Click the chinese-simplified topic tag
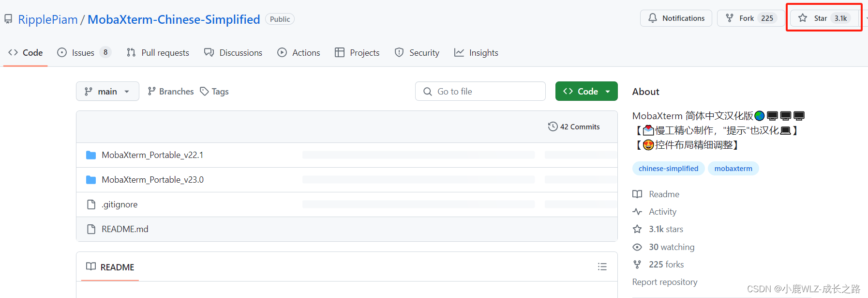The image size is (868, 298). (x=669, y=169)
